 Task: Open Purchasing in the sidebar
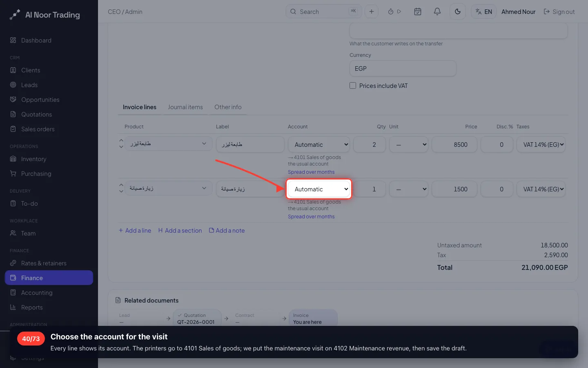pos(49,174)
